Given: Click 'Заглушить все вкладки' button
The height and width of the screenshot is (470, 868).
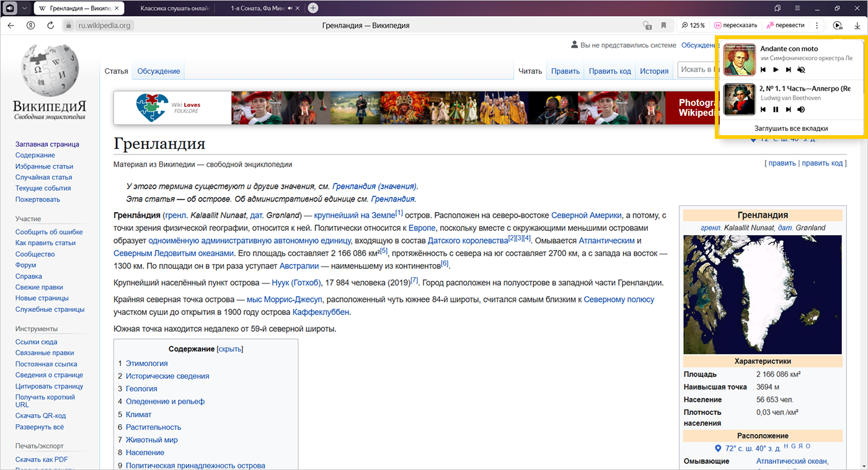Looking at the screenshot, I should [790, 128].
